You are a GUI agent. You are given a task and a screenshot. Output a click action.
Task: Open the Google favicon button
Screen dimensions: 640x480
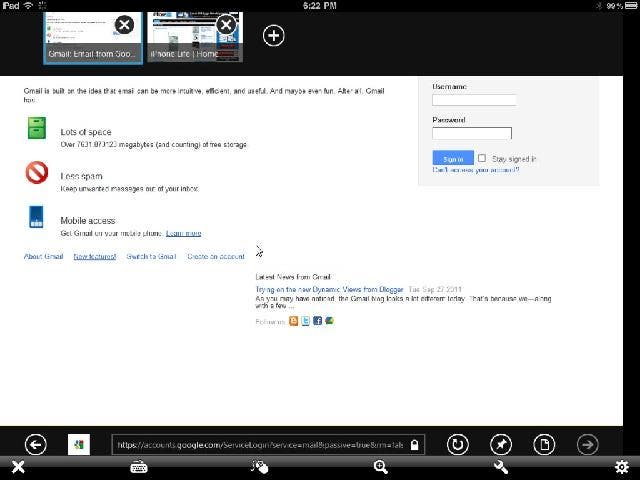coord(79,444)
